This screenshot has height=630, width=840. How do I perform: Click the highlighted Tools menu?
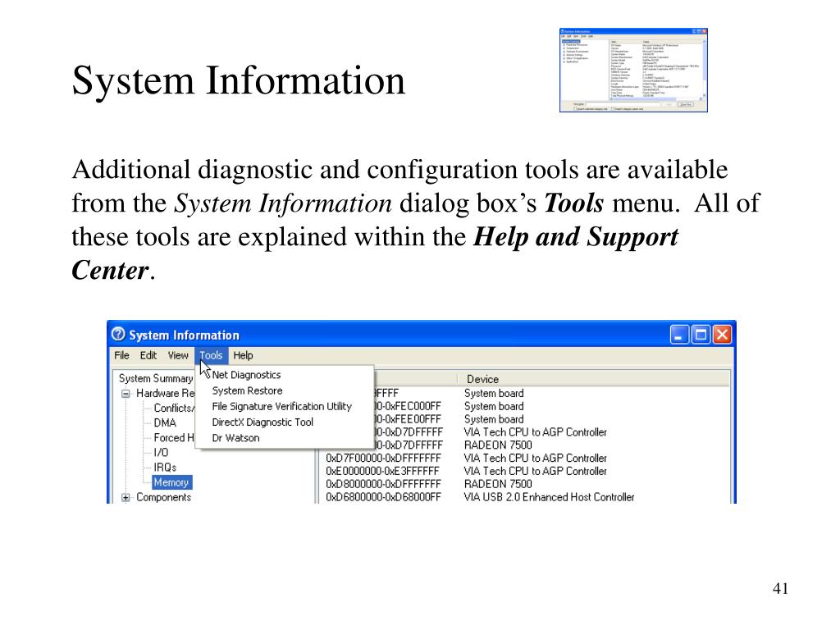[211, 356]
